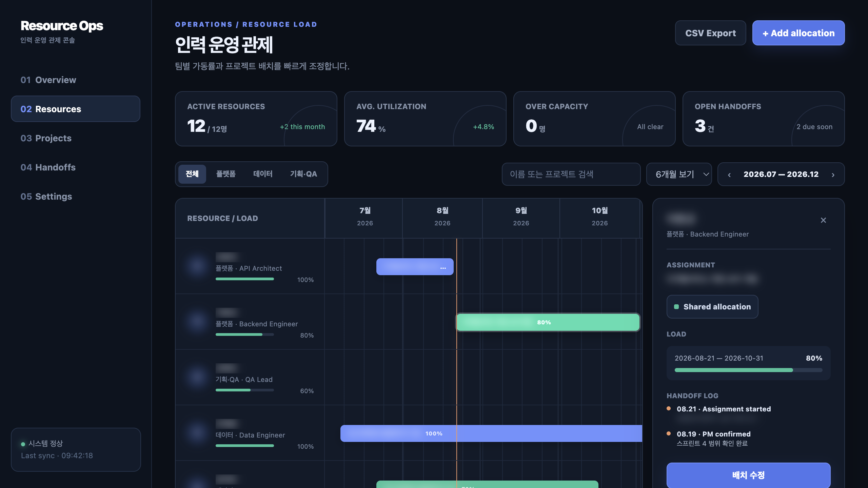
Task: Select the Data Engineer 100% allocation bar
Action: (x=491, y=433)
